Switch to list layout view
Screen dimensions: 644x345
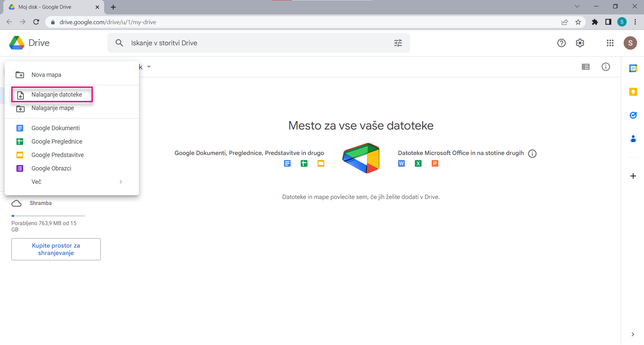pyautogui.click(x=585, y=67)
